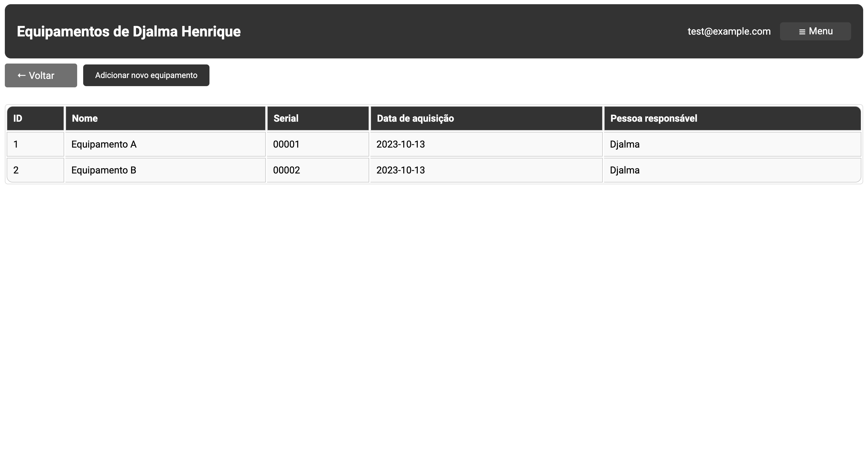Sort by the Nome column header
Screen dimensions: 868x471
point(84,118)
